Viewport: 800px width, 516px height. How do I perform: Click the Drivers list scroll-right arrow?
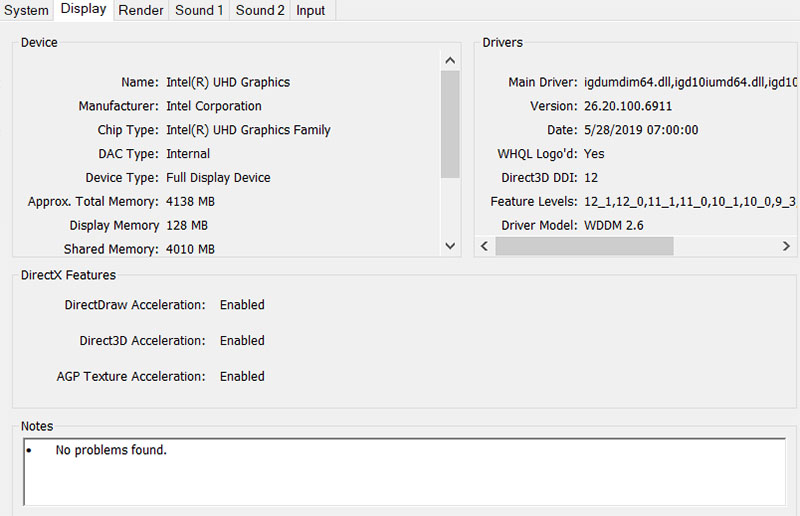point(787,246)
